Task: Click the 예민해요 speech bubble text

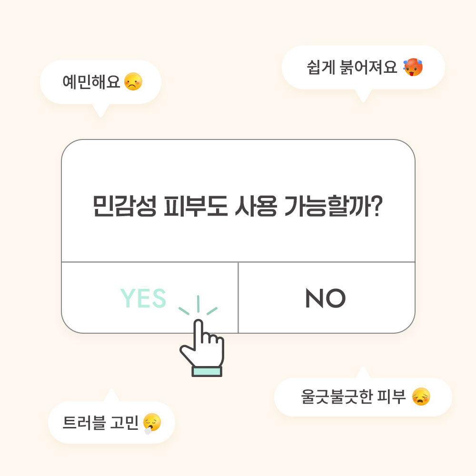Action: 91,82
